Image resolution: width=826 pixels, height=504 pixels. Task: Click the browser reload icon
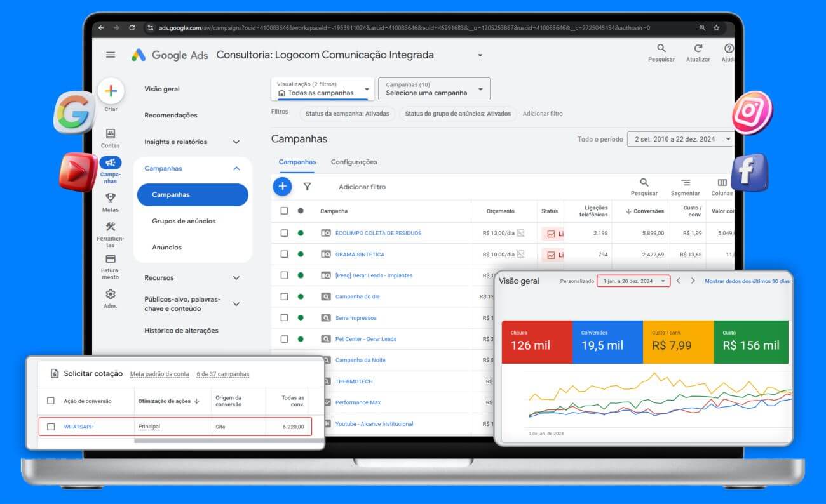[x=132, y=28]
